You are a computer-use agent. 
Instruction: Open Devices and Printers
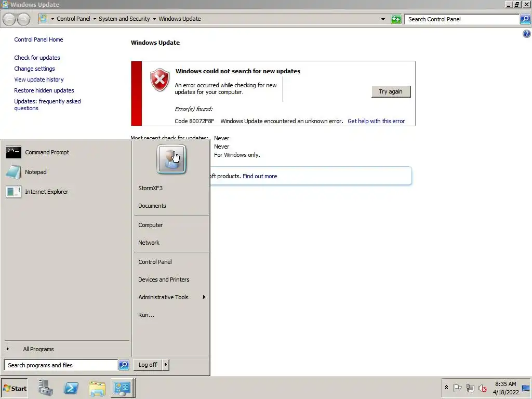164,279
